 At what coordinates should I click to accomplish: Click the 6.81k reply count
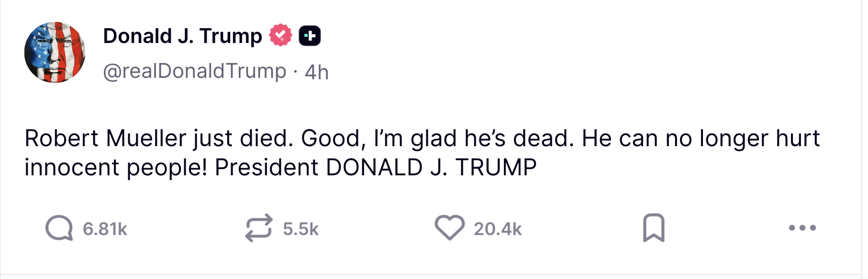105,229
